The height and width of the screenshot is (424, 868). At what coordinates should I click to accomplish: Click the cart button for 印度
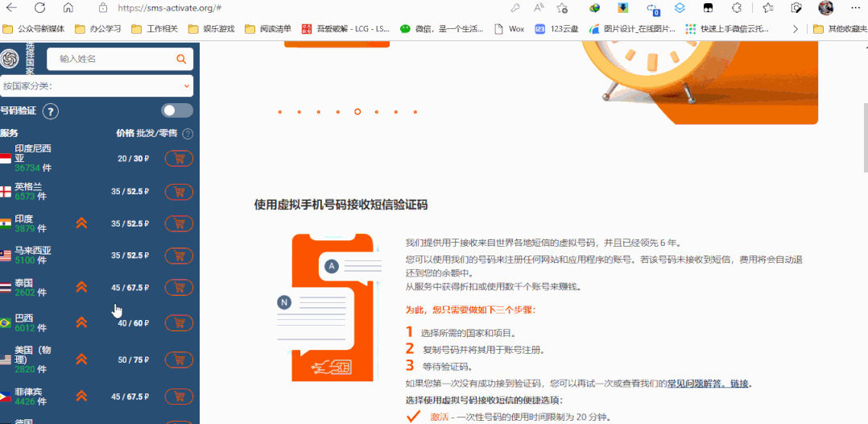tap(179, 223)
